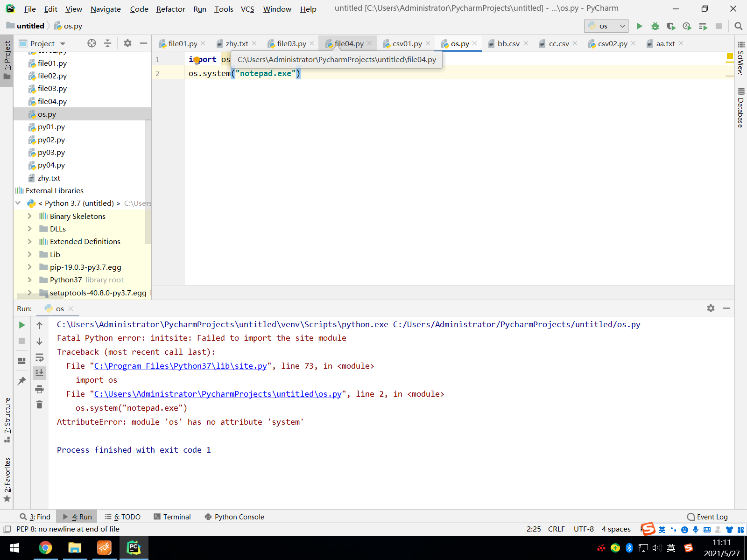Viewport: 747px width, 560px height.
Task: Toggle tool window bars in status corner
Action: [7, 529]
